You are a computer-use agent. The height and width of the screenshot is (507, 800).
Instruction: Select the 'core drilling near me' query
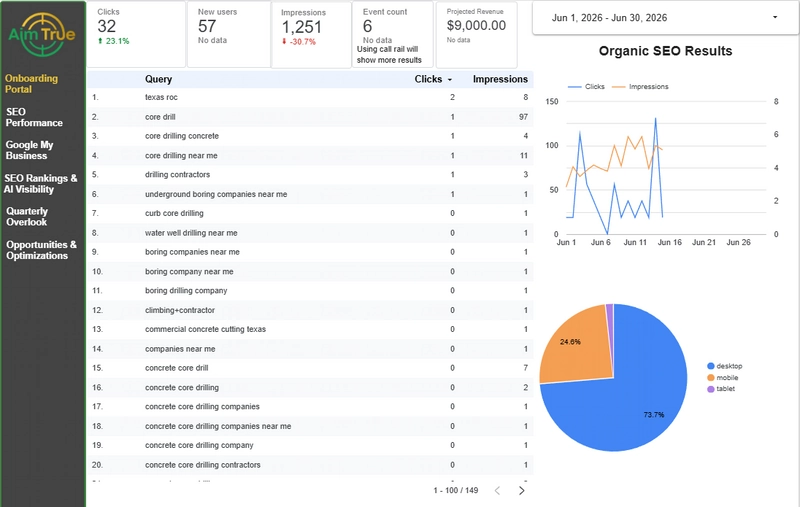[x=181, y=156]
